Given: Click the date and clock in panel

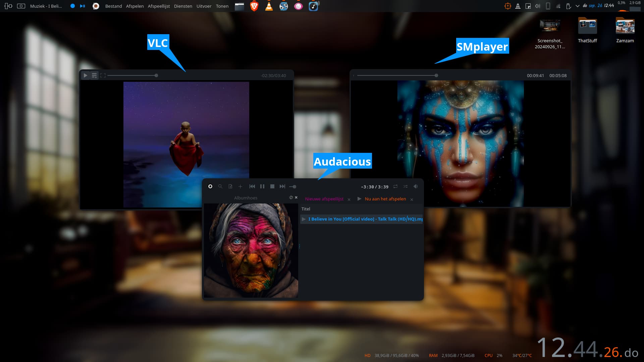Looking at the screenshot, I should coord(598,6).
